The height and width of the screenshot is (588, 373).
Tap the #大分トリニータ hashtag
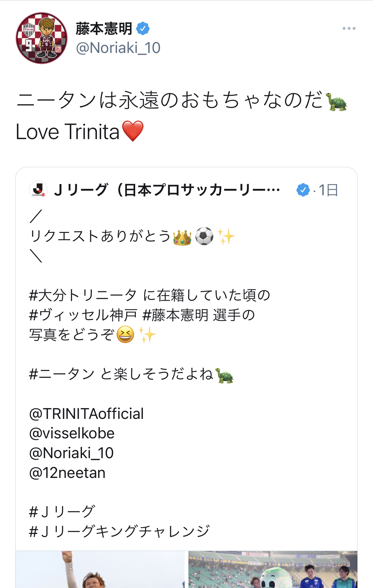(83, 295)
